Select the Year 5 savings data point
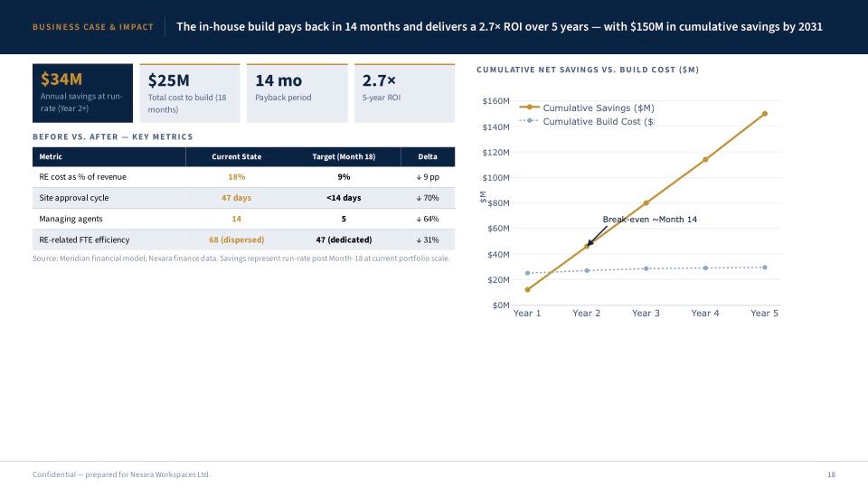Viewport: 868px width, 488px height. click(765, 114)
